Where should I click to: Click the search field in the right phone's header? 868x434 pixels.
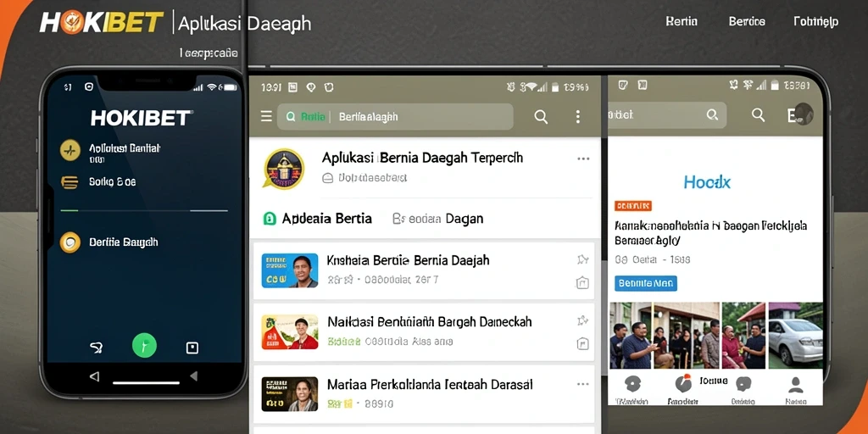point(666,115)
